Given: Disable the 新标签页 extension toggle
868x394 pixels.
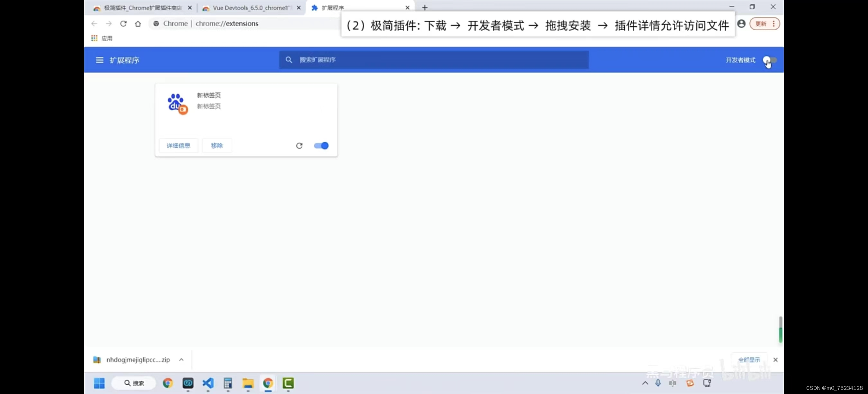Looking at the screenshot, I should [321, 145].
